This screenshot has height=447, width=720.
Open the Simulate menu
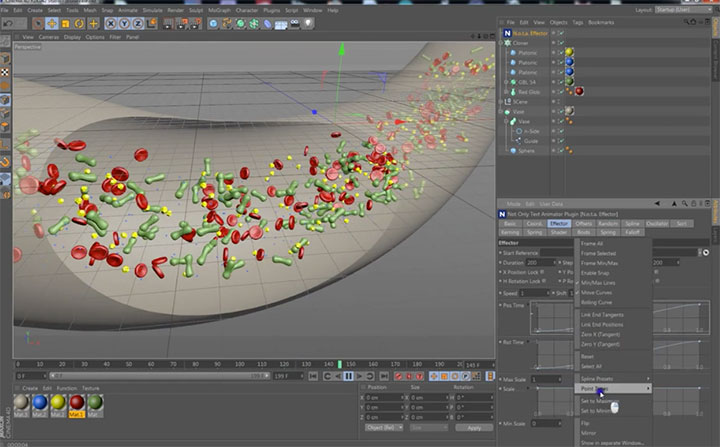[x=152, y=10]
